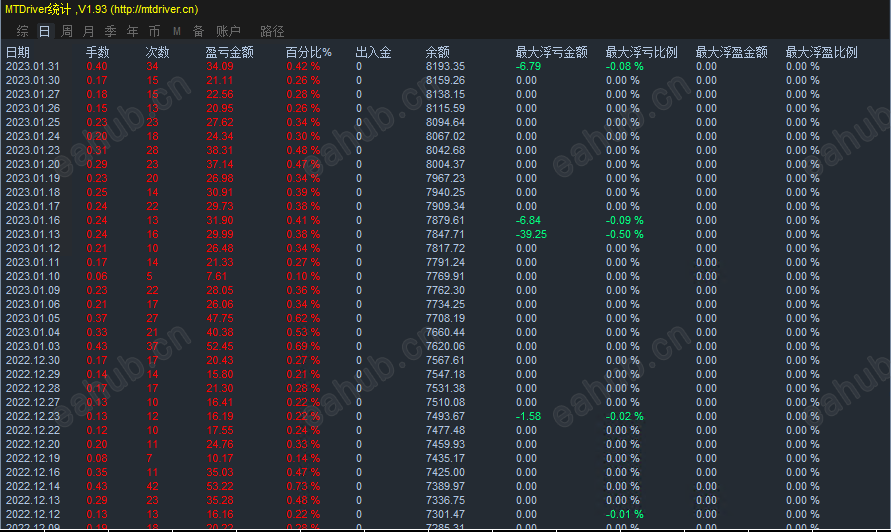Select the date cell 2023.01.31
The width and height of the screenshot is (891, 532).
pyautogui.click(x=32, y=66)
